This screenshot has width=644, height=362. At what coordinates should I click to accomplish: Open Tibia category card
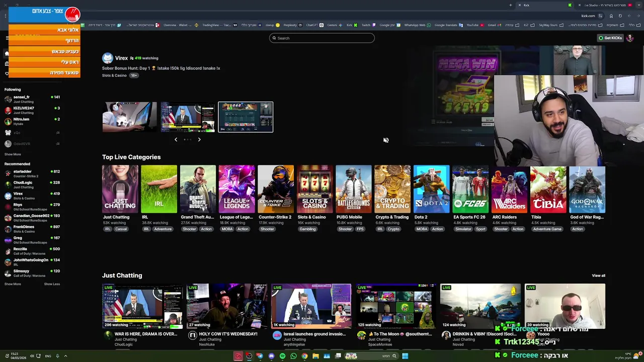point(548,189)
